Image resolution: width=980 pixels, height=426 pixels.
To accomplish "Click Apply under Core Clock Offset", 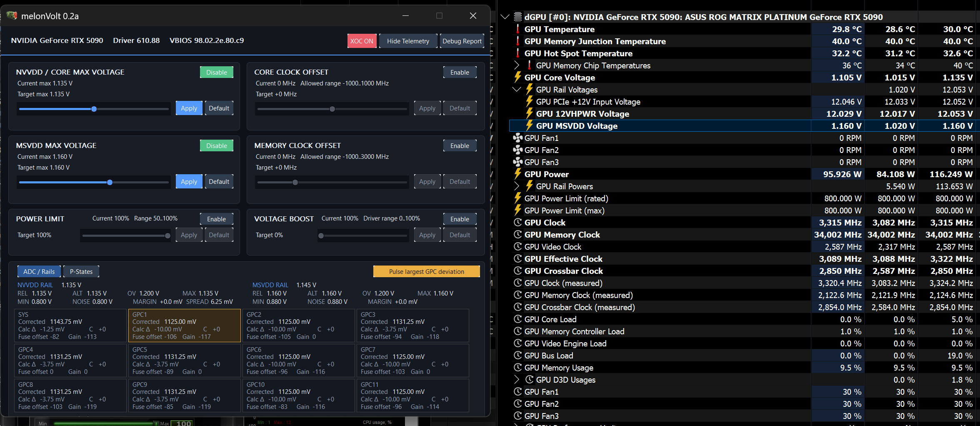I will tap(427, 108).
